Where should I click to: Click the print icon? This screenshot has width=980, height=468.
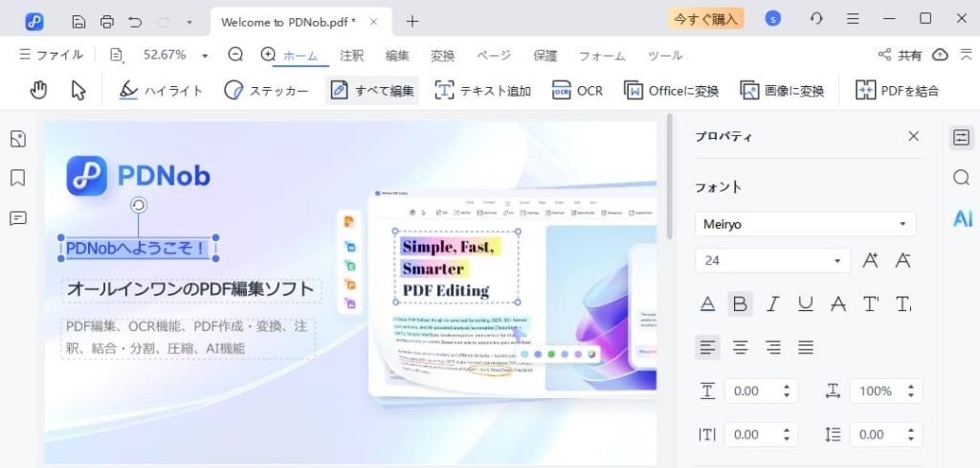tap(107, 21)
